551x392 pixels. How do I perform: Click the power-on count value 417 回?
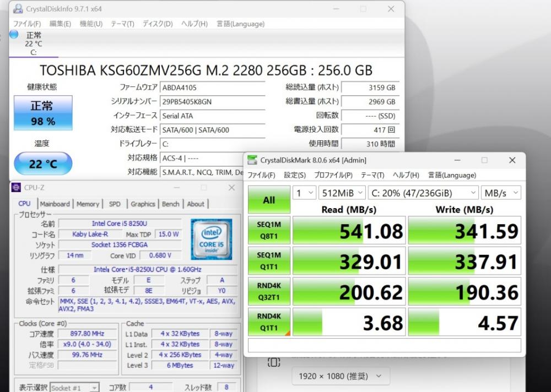370,129
